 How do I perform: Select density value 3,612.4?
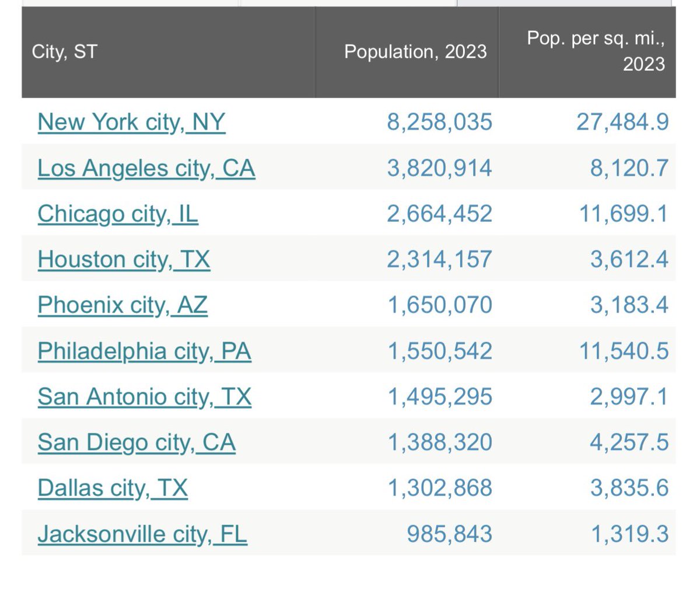pos(629,259)
